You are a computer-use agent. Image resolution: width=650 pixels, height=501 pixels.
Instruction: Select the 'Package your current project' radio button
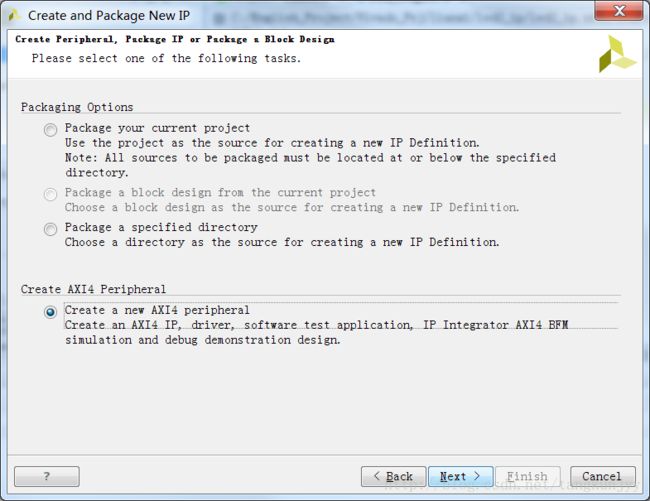[51, 130]
